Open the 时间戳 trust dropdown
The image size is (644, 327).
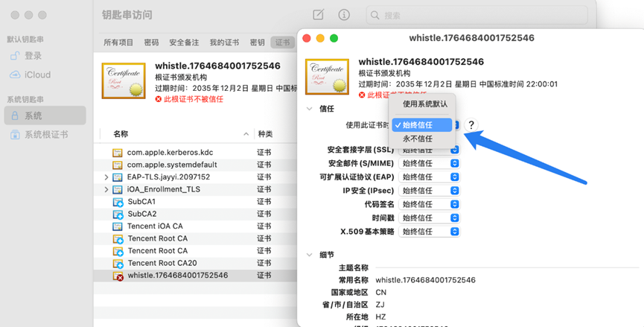point(429,218)
